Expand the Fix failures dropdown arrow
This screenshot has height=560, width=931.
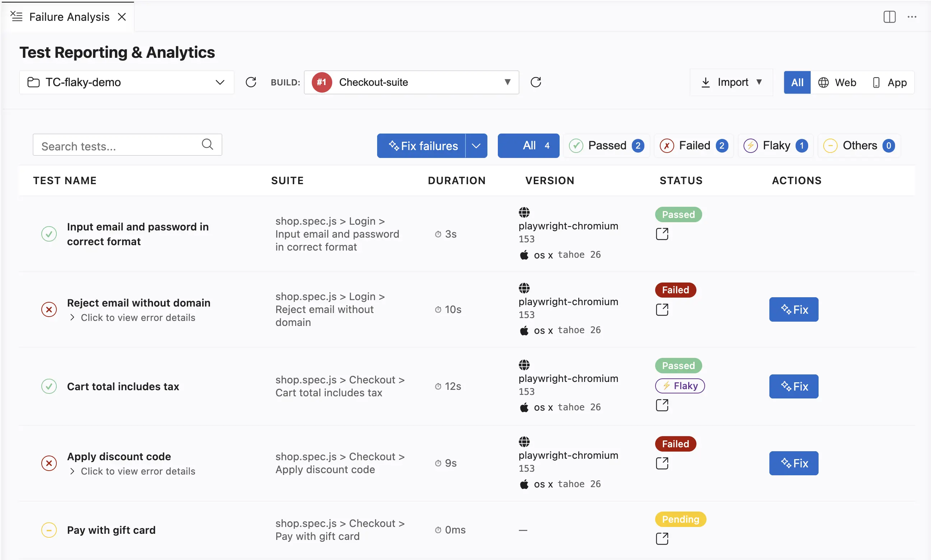(x=476, y=146)
